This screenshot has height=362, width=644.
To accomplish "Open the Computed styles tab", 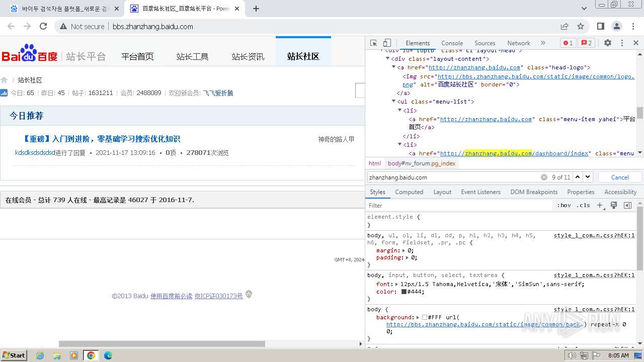I will coord(409,192).
